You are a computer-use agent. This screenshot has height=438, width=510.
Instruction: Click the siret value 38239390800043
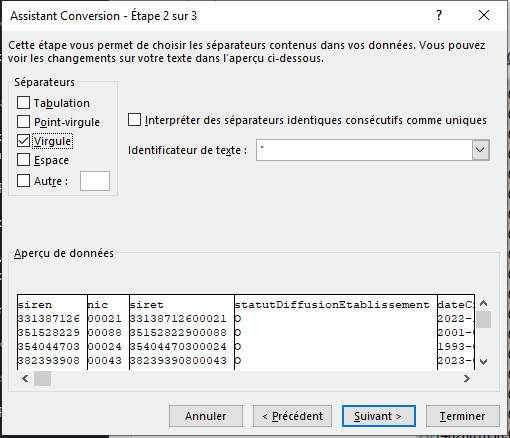tap(178, 361)
